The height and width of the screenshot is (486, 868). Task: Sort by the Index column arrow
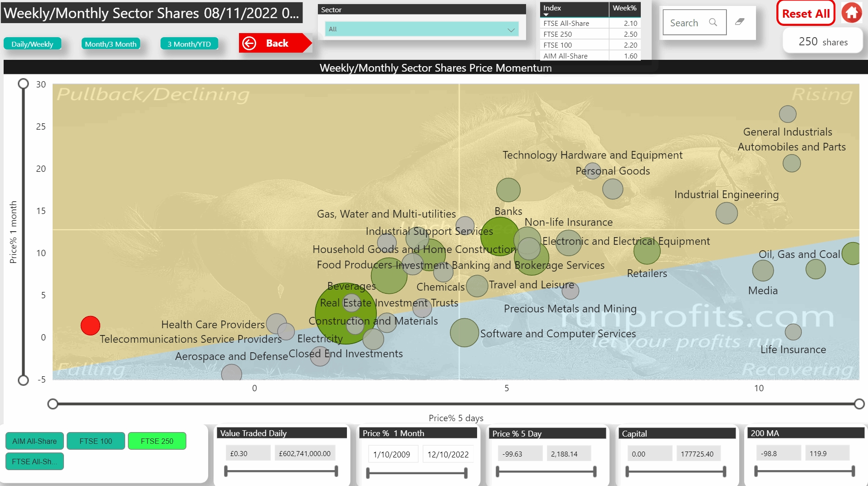[x=546, y=15]
